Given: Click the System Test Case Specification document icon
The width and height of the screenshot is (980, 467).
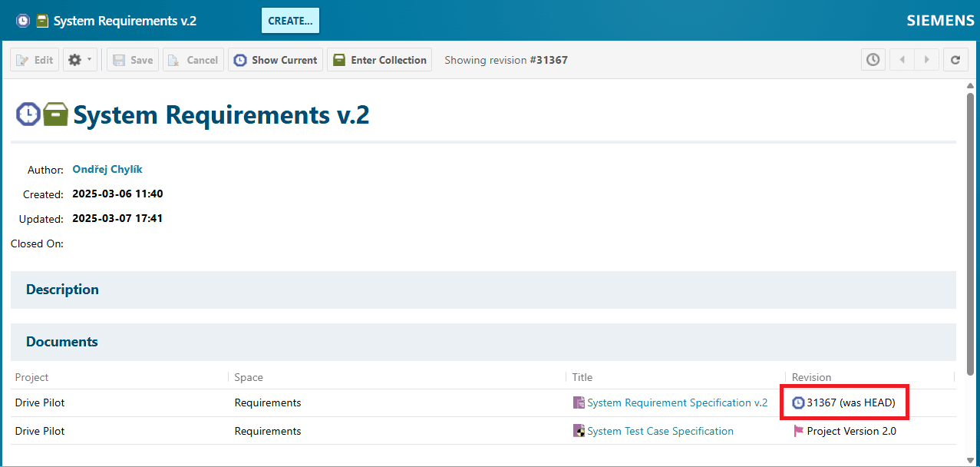Looking at the screenshot, I should [579, 432].
